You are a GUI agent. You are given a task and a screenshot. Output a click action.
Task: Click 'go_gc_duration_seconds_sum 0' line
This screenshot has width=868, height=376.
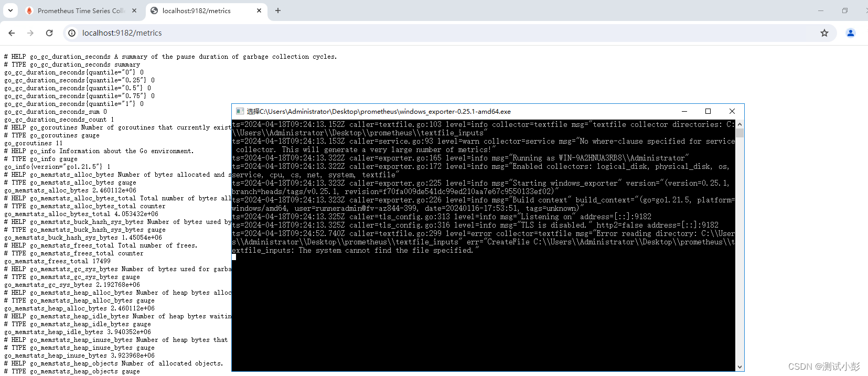click(x=56, y=112)
